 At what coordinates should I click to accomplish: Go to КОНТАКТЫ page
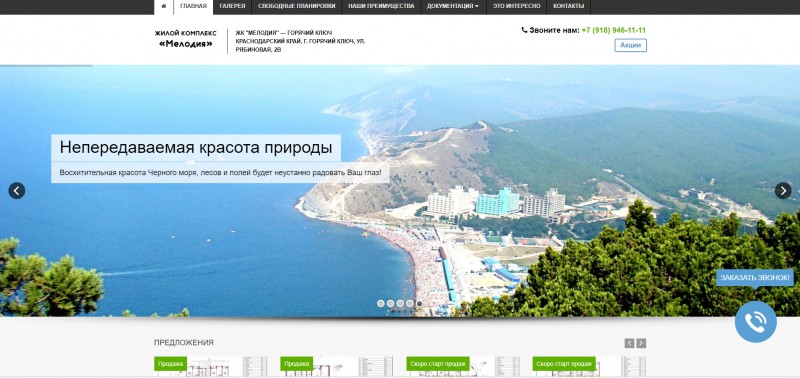(568, 7)
